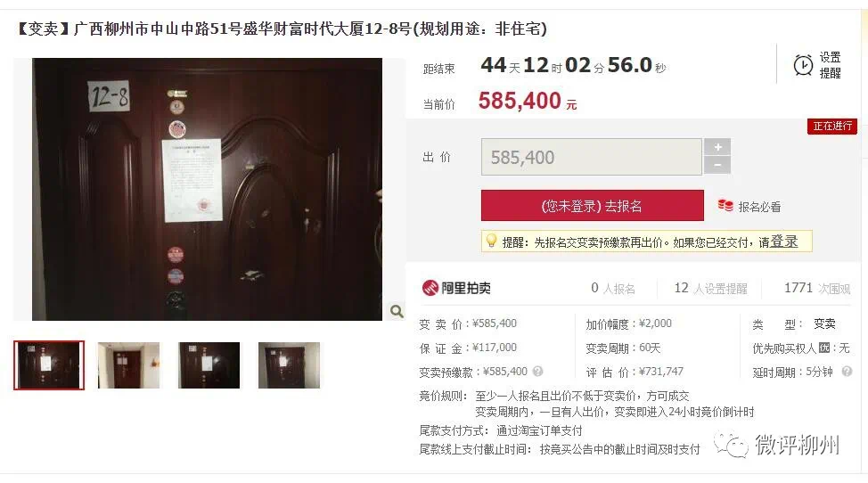
Task: Click the alarm clock reminder icon
Action: (x=803, y=65)
